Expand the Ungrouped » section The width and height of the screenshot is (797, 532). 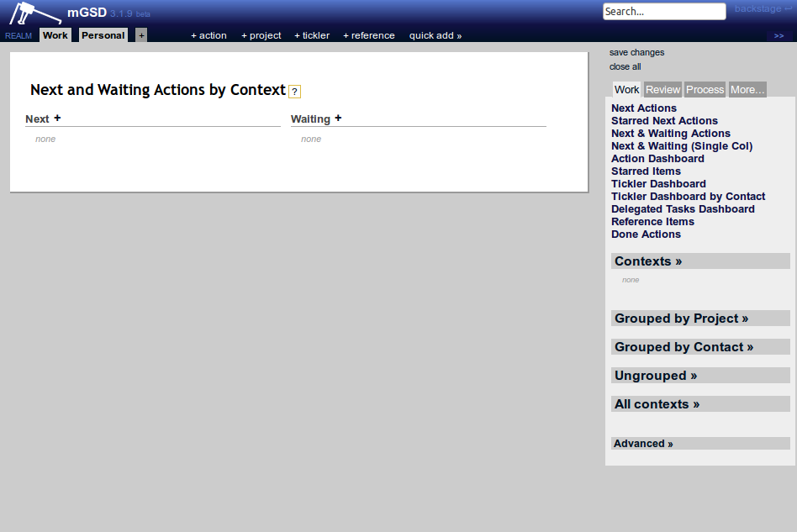point(700,376)
